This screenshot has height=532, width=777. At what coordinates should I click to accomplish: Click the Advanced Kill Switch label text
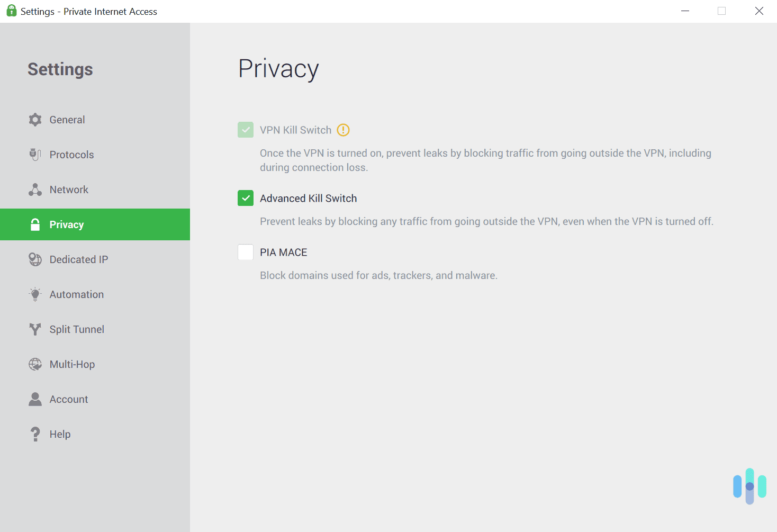(x=308, y=199)
